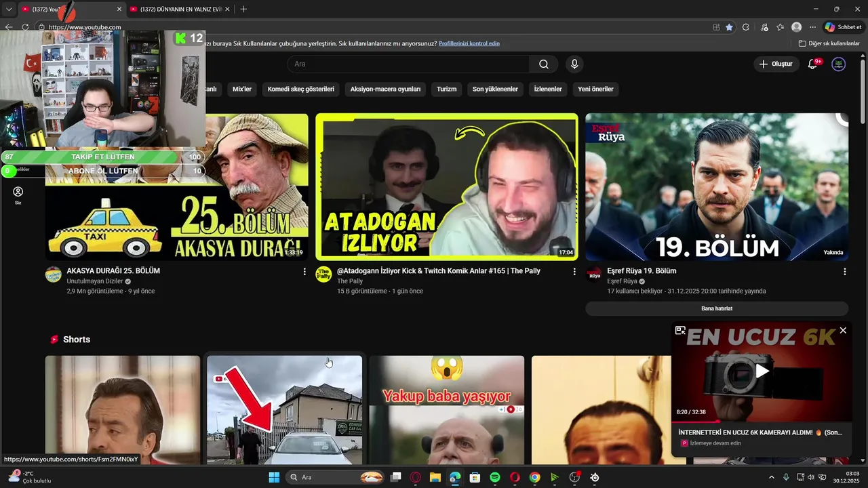
Task: Toggle the favorite star in address bar
Action: tap(729, 27)
